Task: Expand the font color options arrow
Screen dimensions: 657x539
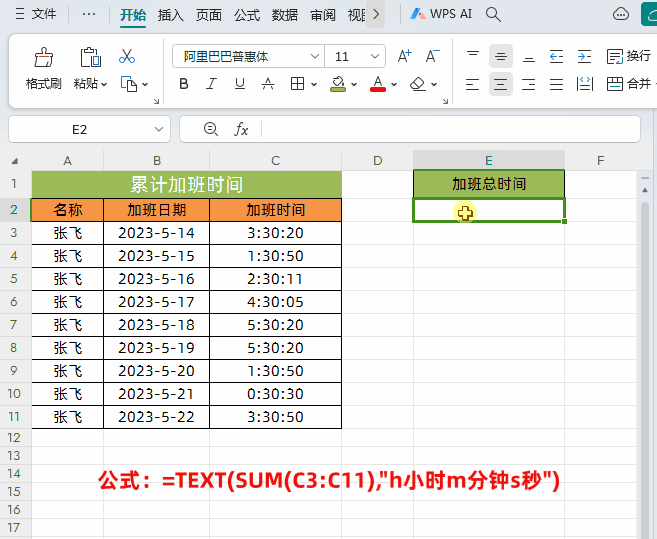Action: point(394,84)
